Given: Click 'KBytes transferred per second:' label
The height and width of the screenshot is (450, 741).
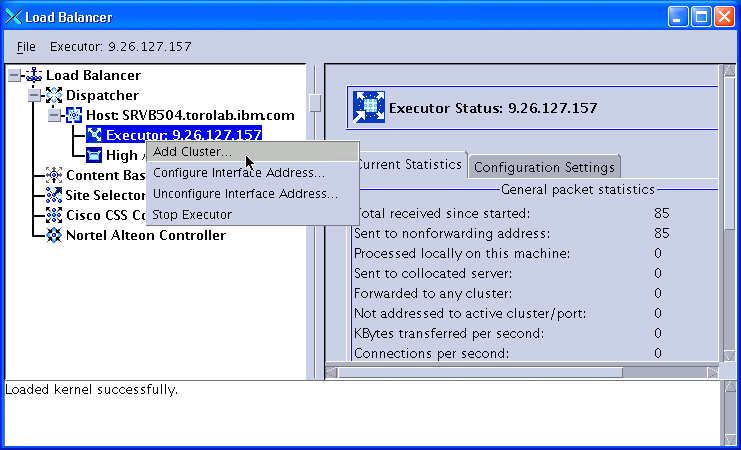Looking at the screenshot, I should point(449,334).
